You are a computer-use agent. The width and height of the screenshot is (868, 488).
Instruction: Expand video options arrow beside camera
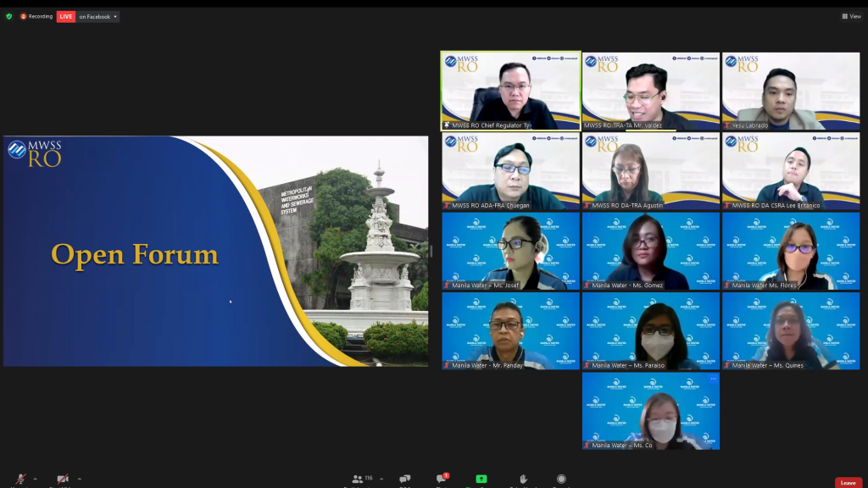coord(79,480)
